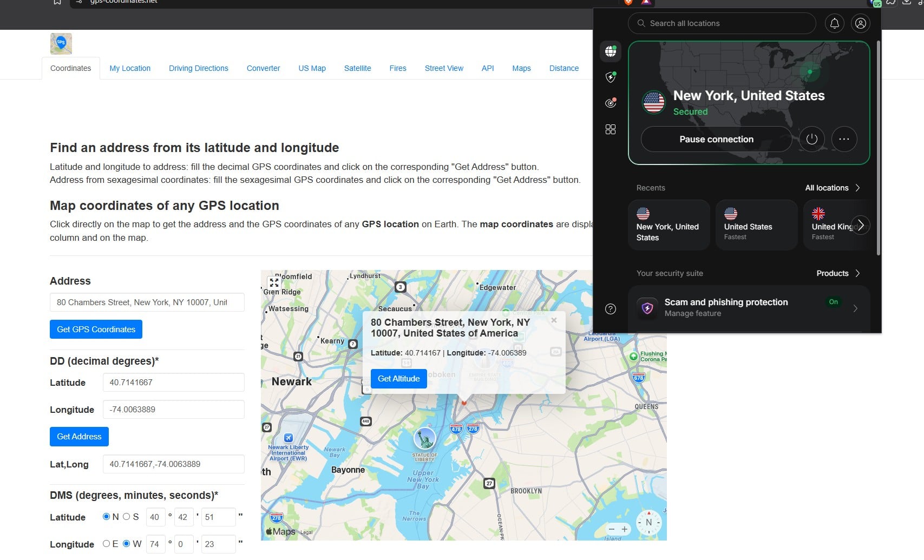Expand All locations chevron
This screenshot has height=560, width=924.
click(857, 188)
